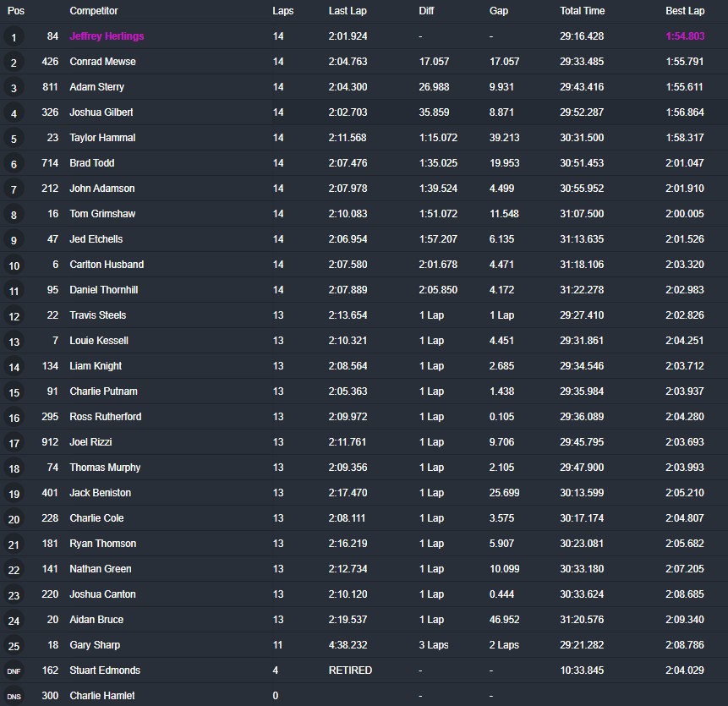This screenshot has height=706, width=728.
Task: Click diff value 1:15.072
Action: coord(438,138)
